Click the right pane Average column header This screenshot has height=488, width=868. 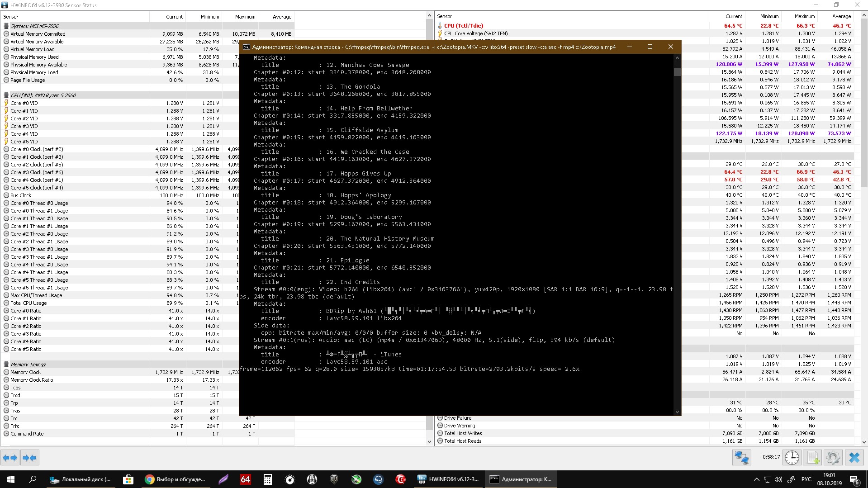pos(836,16)
